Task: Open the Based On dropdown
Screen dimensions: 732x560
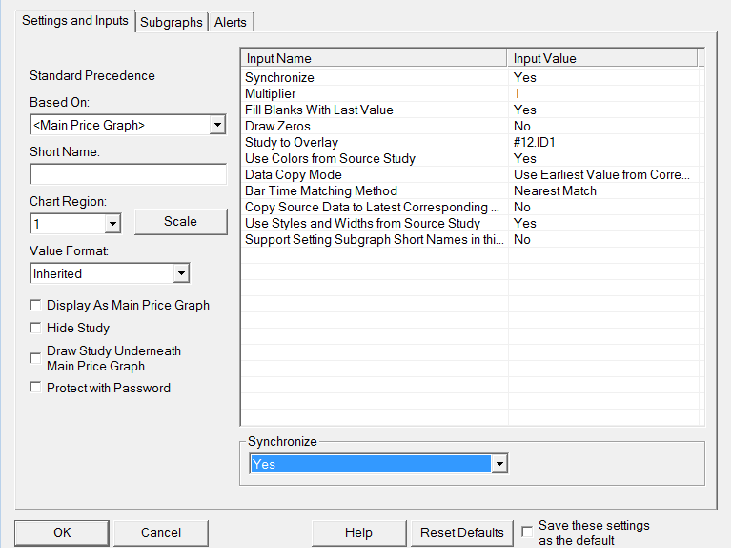Action: (x=217, y=125)
